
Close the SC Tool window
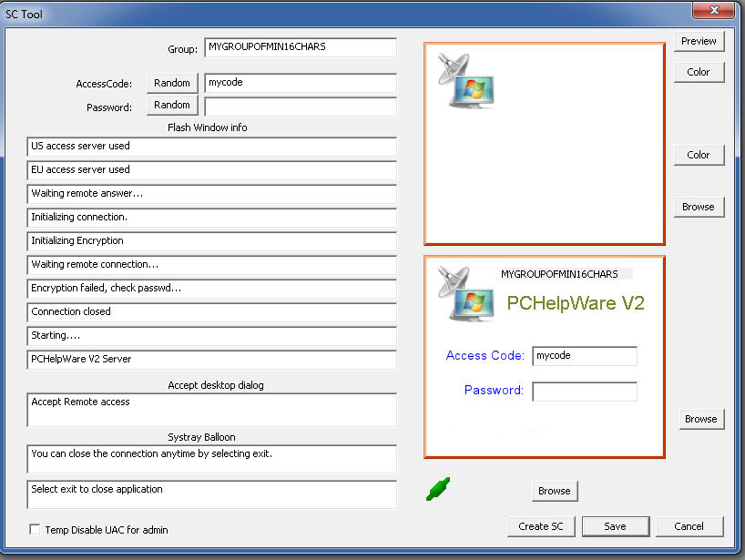click(713, 10)
